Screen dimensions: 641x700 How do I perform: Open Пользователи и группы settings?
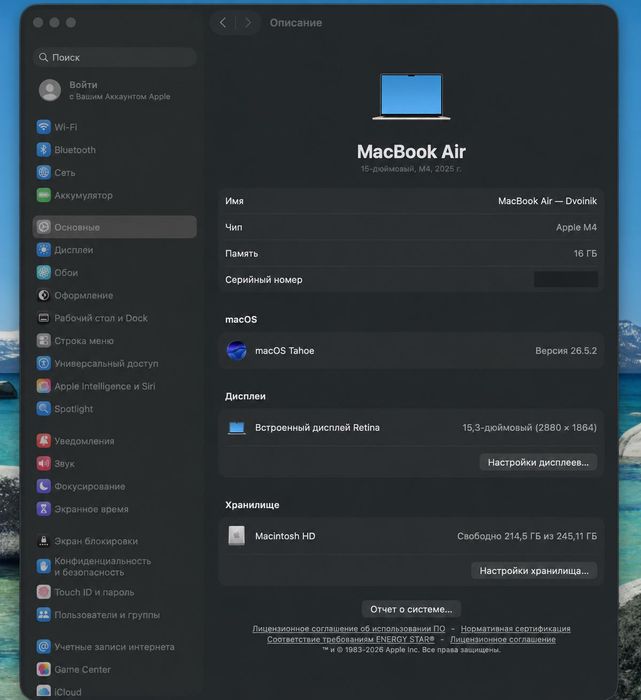coord(115,615)
